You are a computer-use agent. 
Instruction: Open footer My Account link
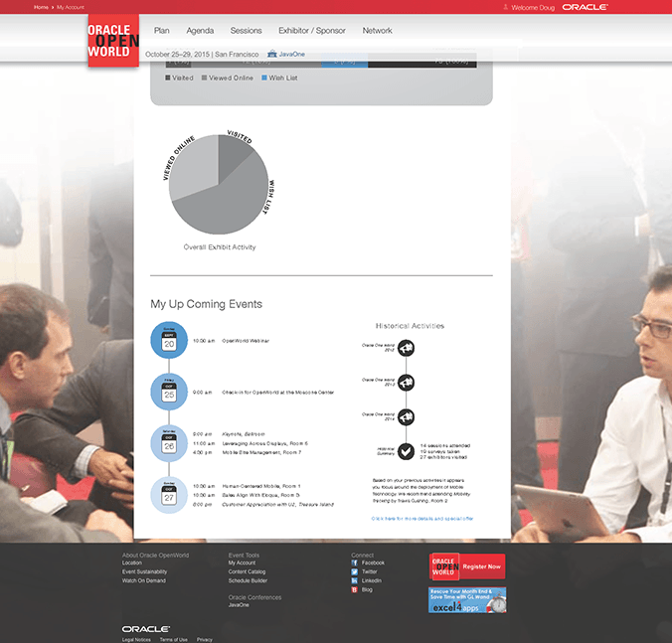pos(242,563)
